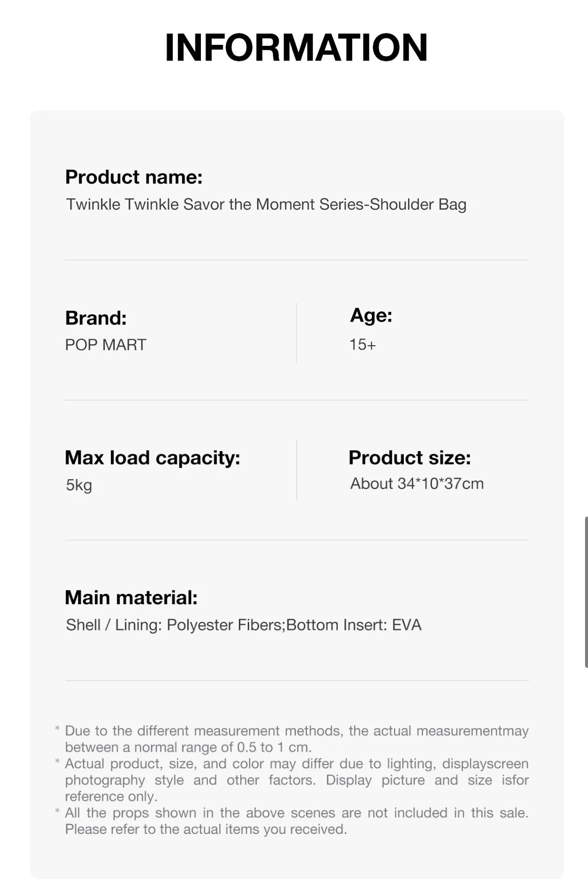Click the 'Actual product, size, and color' note
Image resolution: width=588 pixels, height=883 pixels.
coord(296,780)
